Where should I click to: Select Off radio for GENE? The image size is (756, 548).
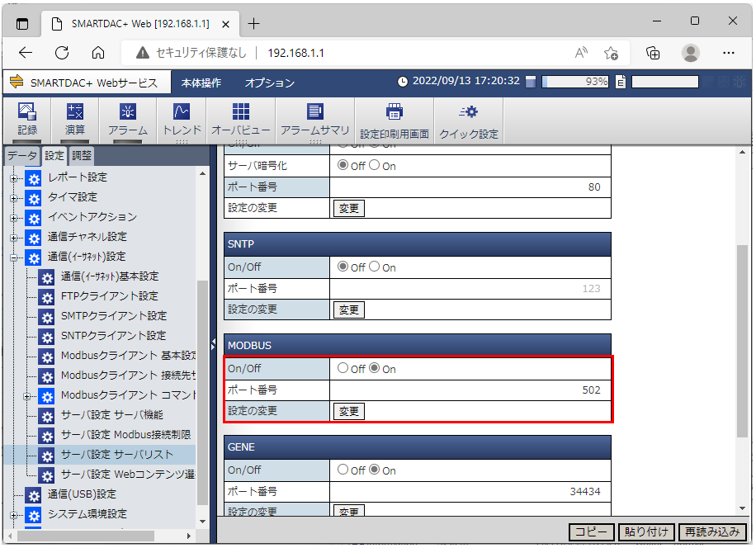(x=343, y=470)
